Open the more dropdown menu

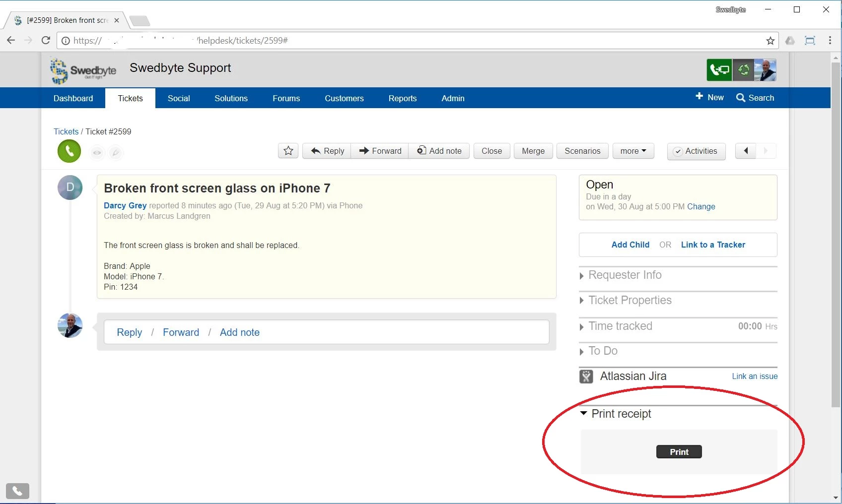point(633,151)
